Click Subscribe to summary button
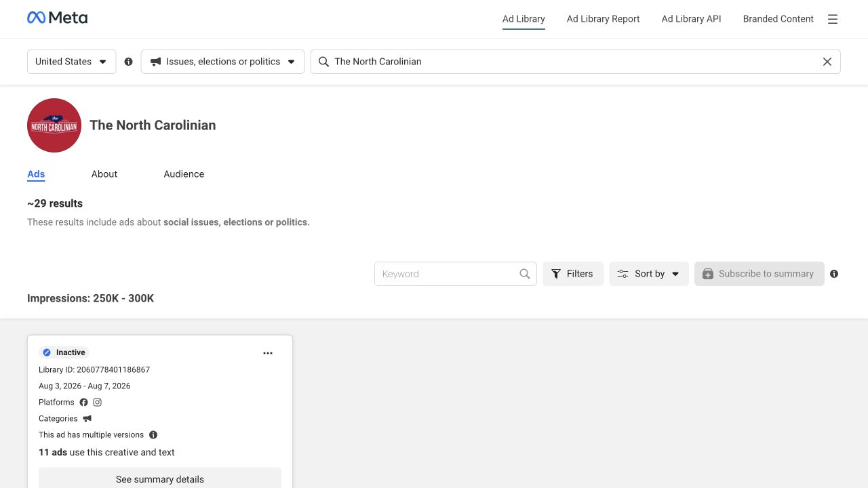 pos(759,274)
